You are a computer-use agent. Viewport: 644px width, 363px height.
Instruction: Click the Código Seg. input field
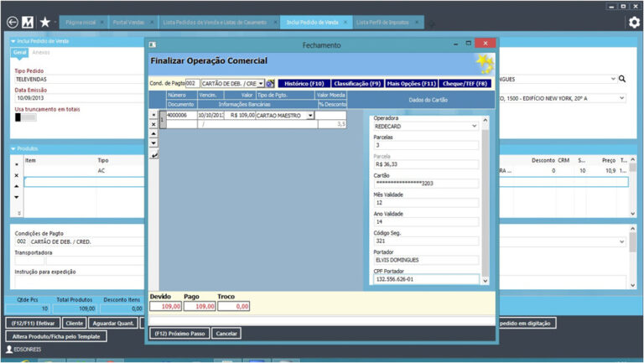click(425, 241)
